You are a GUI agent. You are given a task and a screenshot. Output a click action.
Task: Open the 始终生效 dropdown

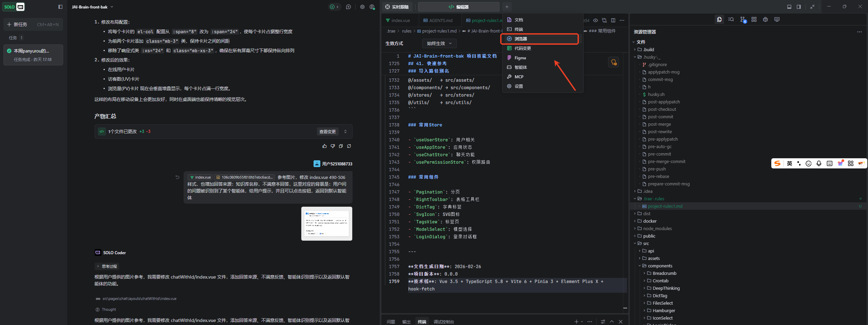[439, 43]
